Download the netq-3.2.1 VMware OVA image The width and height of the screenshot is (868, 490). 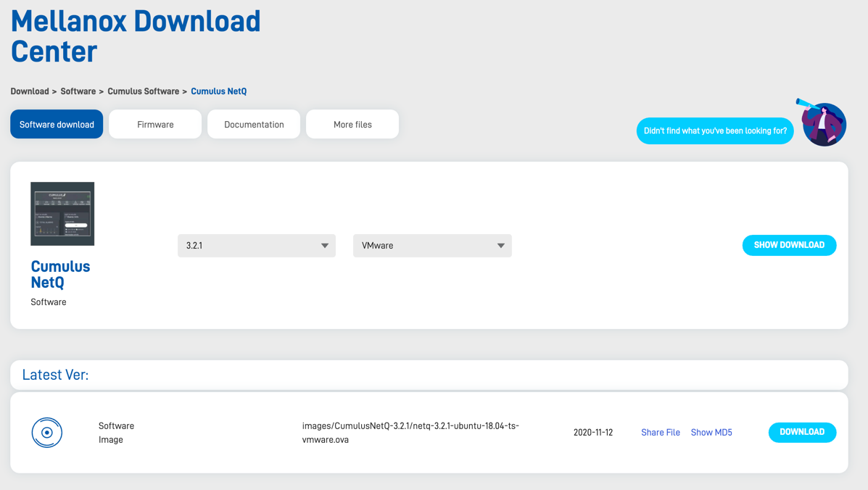pos(802,432)
